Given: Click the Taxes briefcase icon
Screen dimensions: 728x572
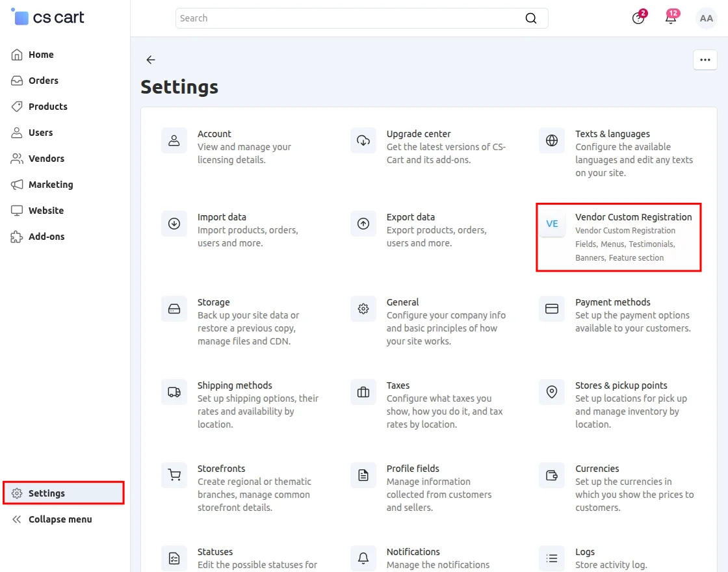Looking at the screenshot, I should tap(363, 392).
